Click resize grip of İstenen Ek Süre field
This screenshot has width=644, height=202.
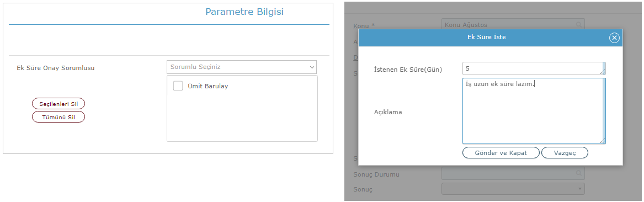(603, 72)
